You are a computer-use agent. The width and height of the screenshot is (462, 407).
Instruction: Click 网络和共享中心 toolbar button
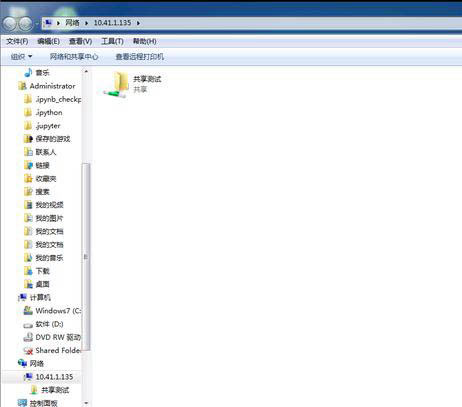coord(74,57)
